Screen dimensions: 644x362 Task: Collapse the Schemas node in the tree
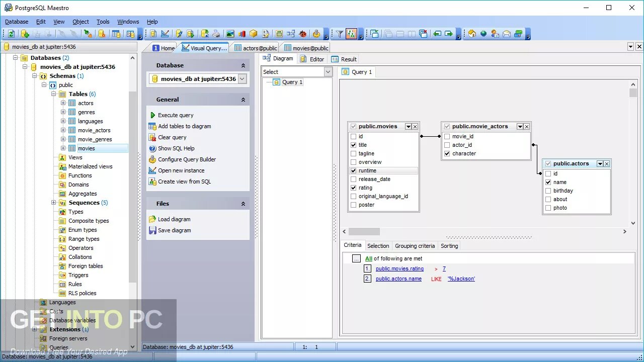tap(35, 76)
